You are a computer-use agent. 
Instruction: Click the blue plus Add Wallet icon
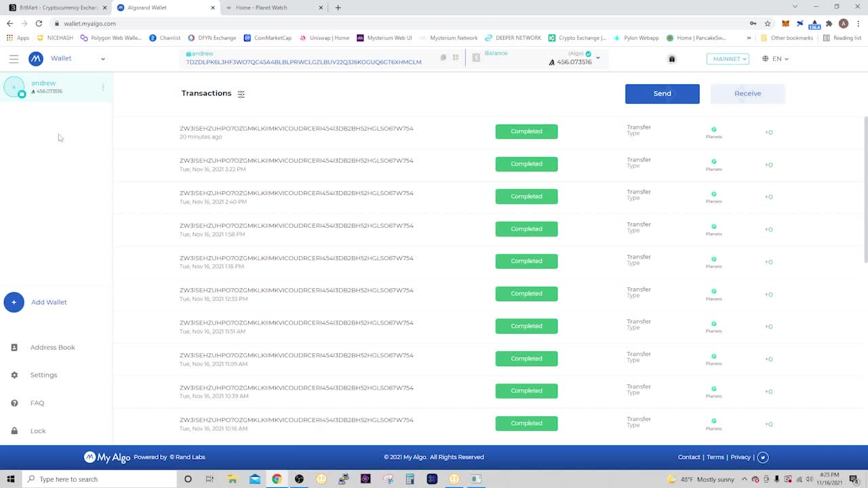coord(14,302)
